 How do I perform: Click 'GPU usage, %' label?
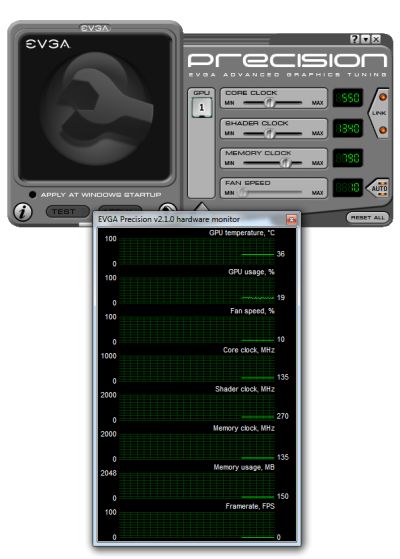point(251,272)
